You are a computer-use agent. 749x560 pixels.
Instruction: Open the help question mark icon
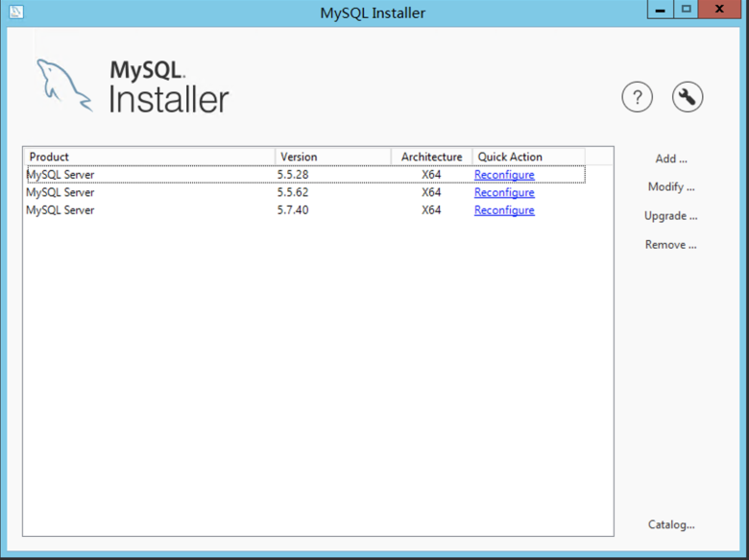coord(638,97)
